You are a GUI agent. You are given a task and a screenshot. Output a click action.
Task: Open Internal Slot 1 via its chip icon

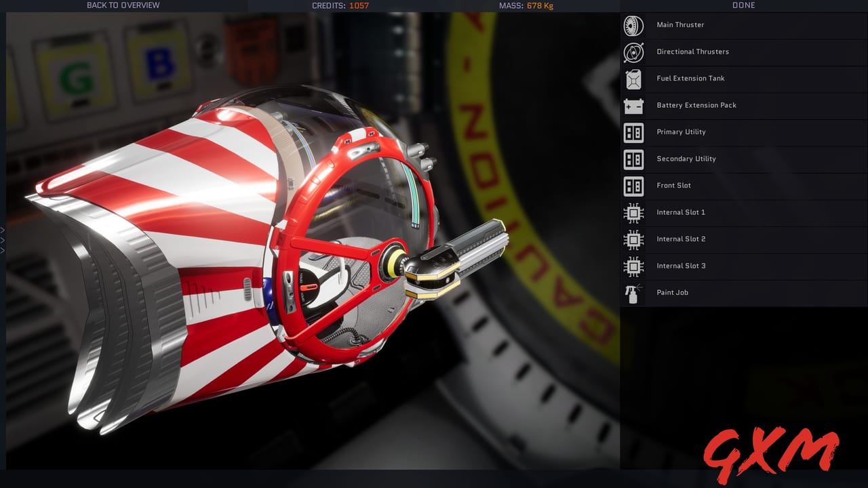coord(633,212)
